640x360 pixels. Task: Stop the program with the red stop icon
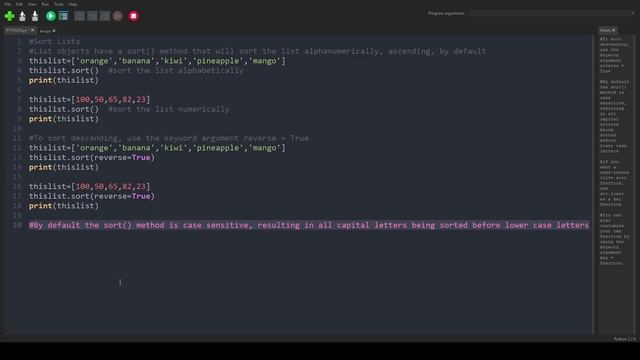133,16
